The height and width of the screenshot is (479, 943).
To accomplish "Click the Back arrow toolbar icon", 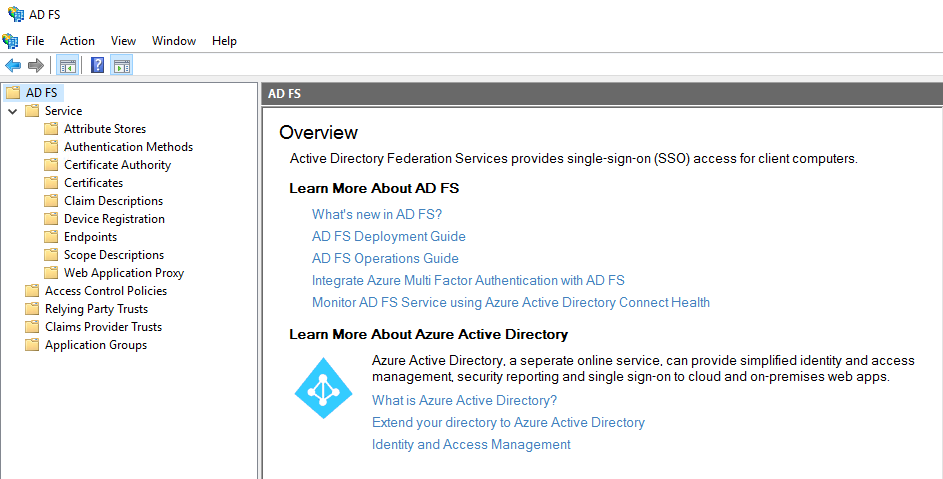I will coord(13,66).
